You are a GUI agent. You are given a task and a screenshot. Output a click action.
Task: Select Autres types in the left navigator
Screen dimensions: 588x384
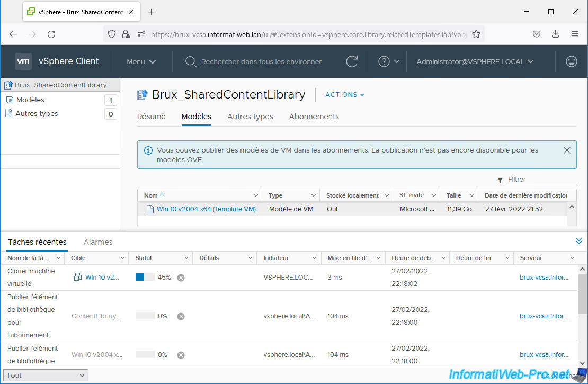pyautogui.click(x=37, y=114)
